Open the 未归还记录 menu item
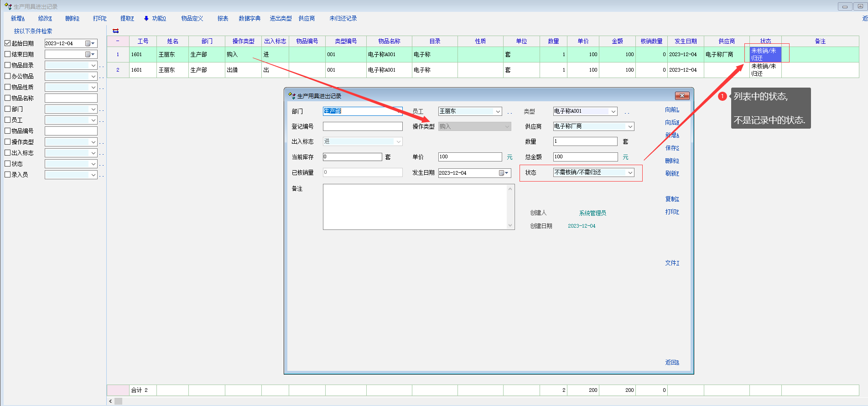Viewport: 868px width, 406px height. click(343, 18)
